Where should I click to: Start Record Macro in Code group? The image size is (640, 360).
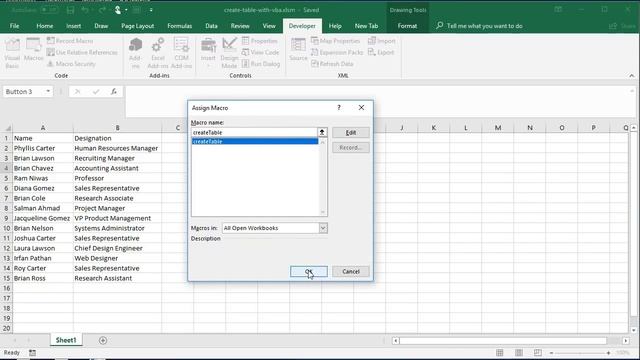click(x=70, y=41)
